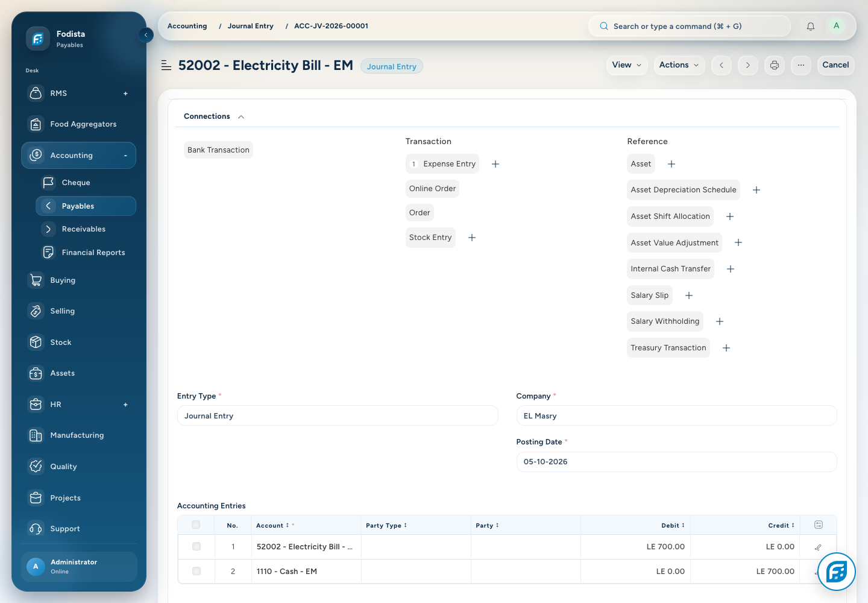Open the Actions dropdown
Viewport: 868px width, 603px height.
pos(679,65)
